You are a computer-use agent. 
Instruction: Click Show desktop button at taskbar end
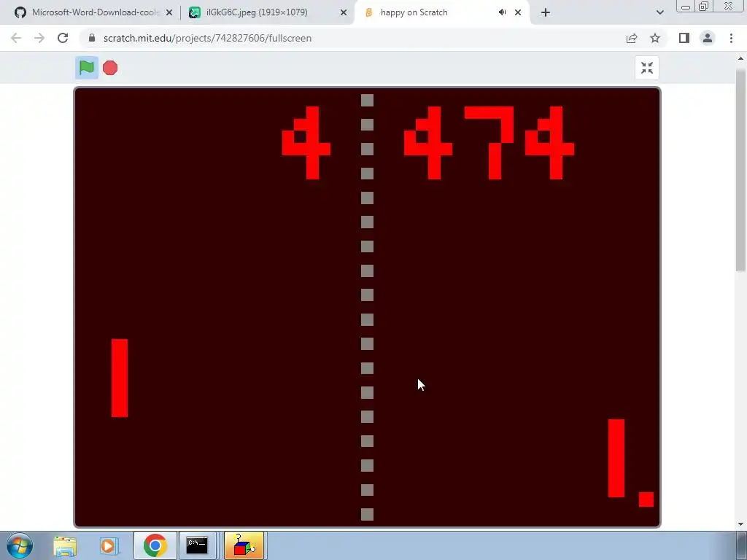742,545
